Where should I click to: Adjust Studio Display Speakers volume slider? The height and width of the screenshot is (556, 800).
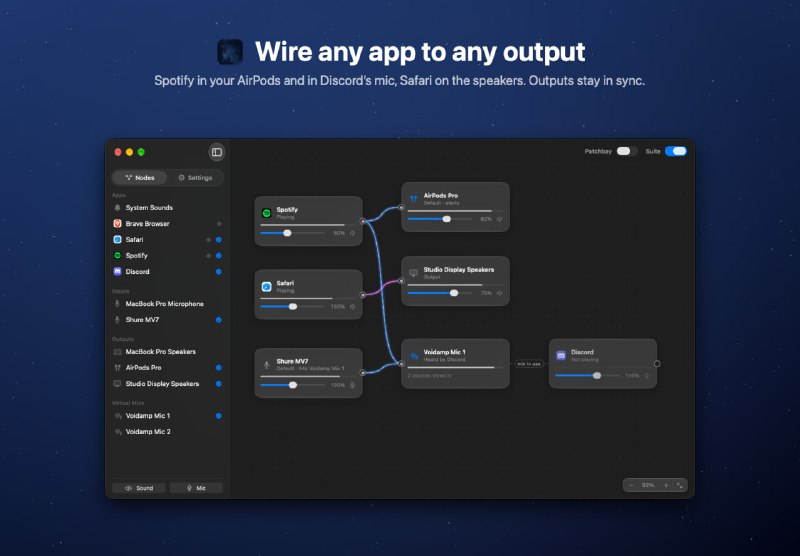(440, 293)
